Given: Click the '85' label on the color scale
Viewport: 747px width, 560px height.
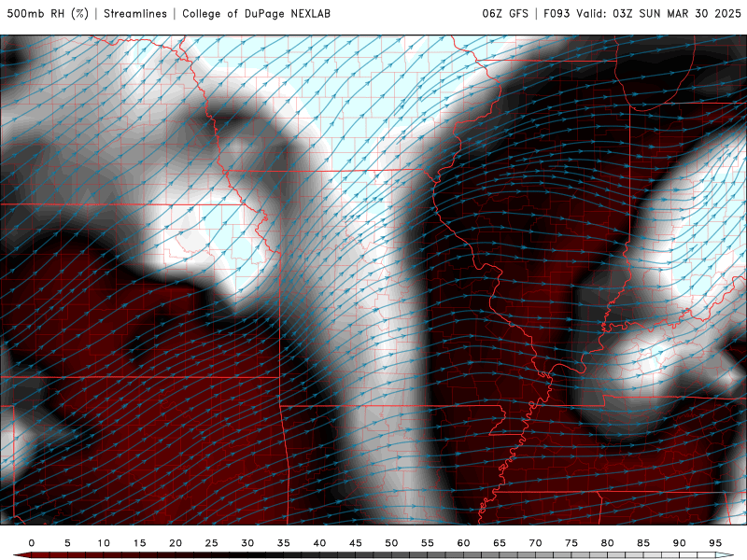Looking at the screenshot, I should [643, 543].
